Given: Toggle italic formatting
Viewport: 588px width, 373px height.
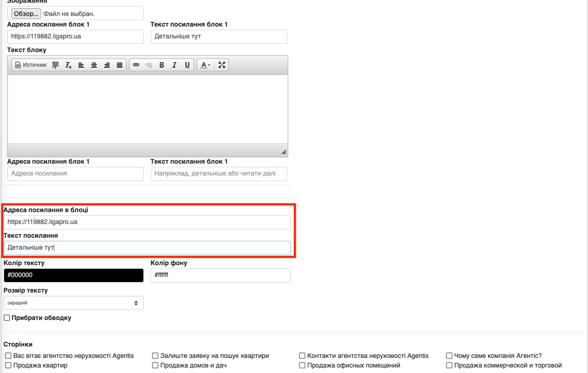Looking at the screenshot, I should click(x=174, y=65).
